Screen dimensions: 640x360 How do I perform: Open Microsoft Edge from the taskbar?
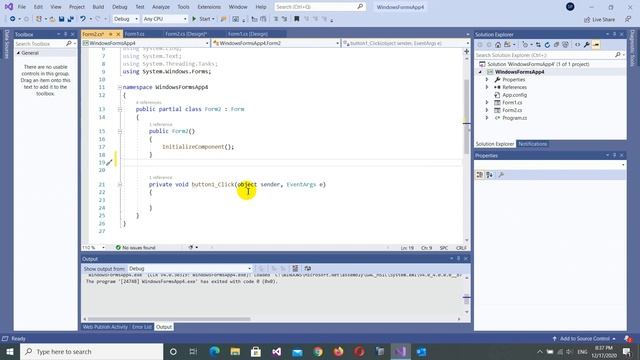click(x=214, y=351)
